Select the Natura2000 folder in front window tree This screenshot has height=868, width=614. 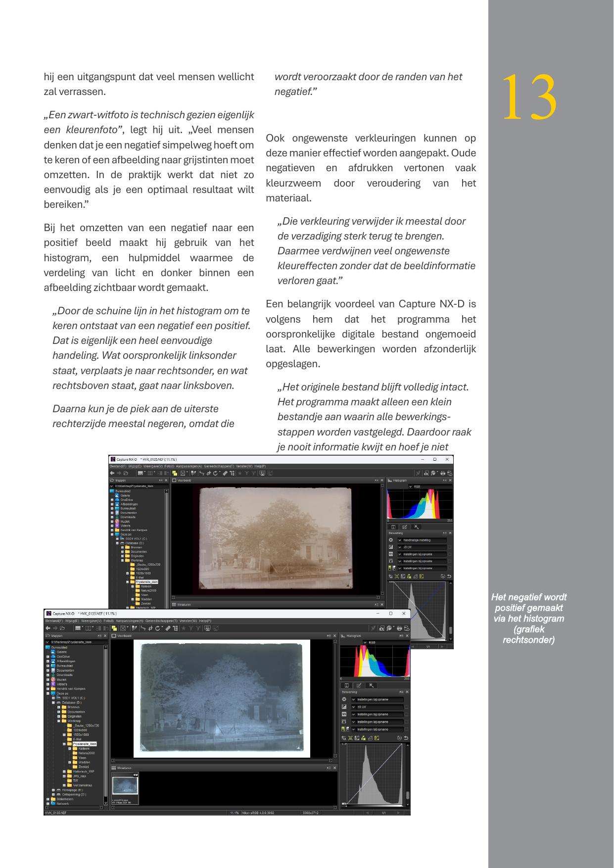coord(86,753)
